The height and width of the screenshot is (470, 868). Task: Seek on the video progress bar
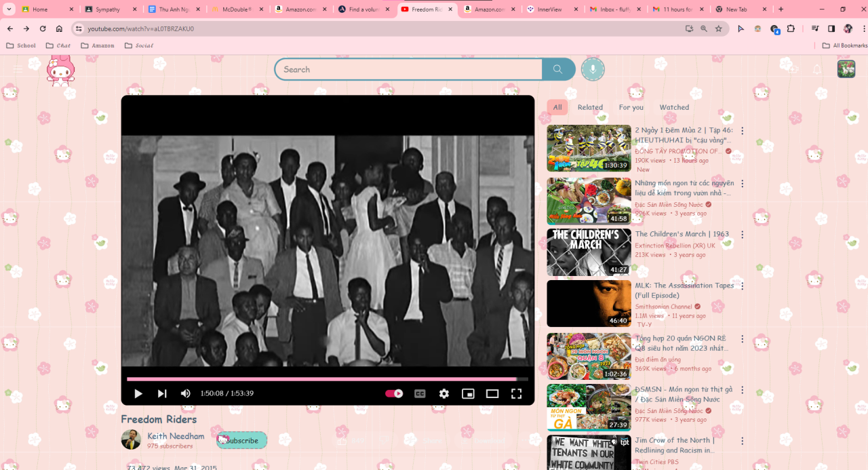(x=328, y=378)
